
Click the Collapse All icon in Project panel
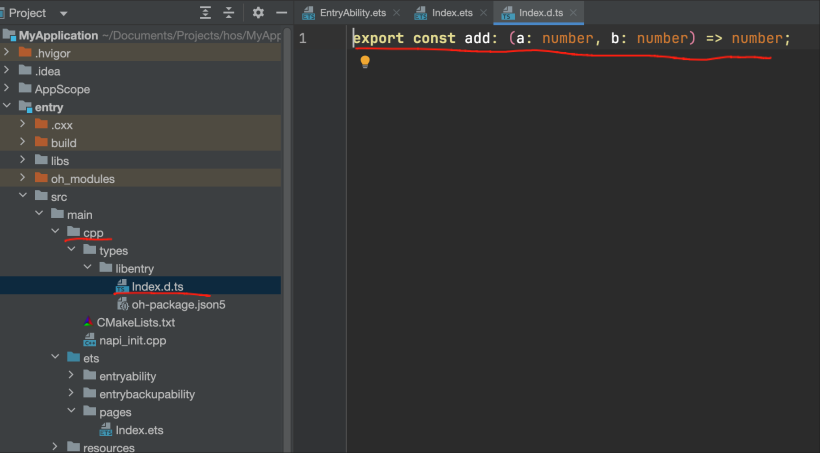point(229,13)
